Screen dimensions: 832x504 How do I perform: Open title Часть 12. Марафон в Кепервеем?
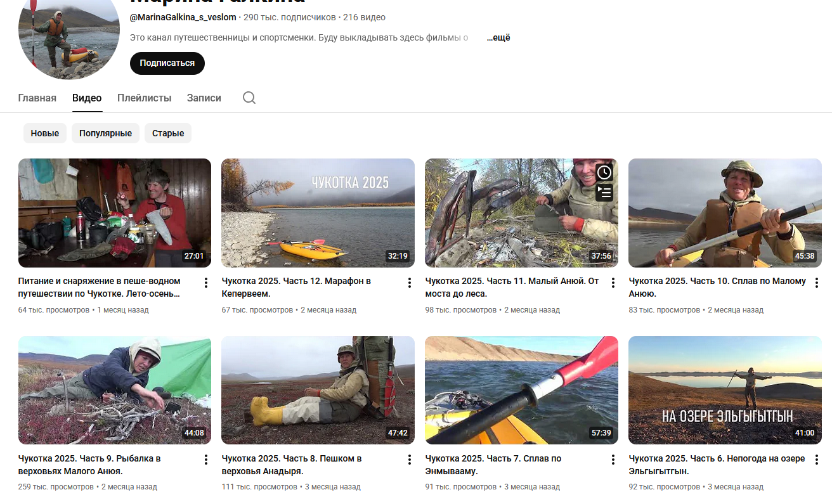tap(297, 287)
